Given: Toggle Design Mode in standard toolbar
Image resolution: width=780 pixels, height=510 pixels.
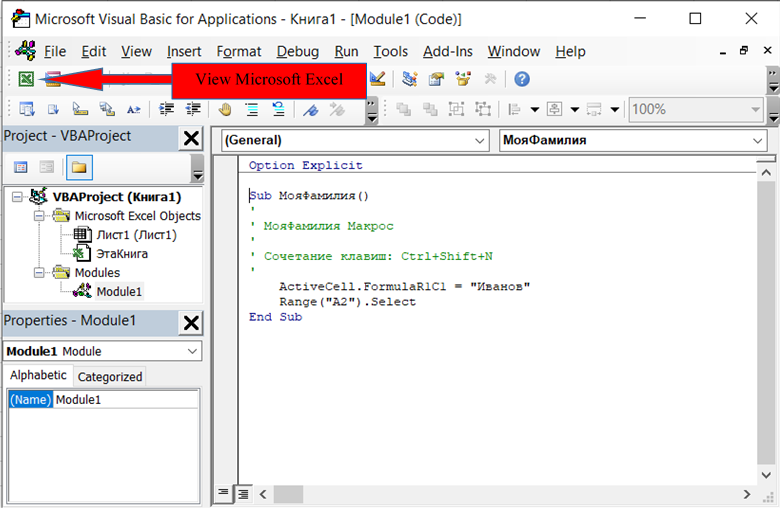Looking at the screenshot, I should 378,79.
